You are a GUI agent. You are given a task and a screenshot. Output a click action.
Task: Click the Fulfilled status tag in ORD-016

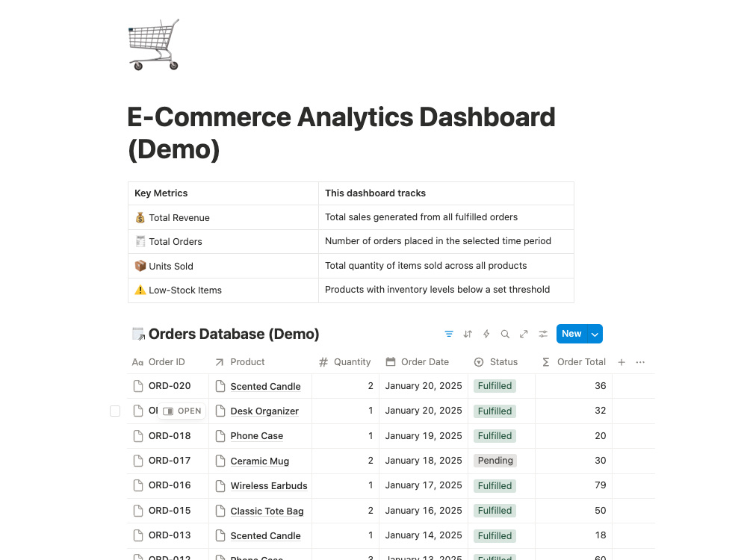495,486
